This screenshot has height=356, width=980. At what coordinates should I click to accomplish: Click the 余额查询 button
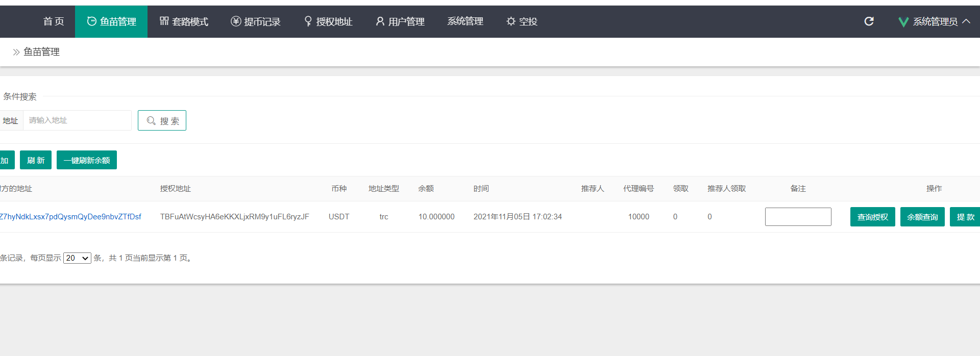922,217
